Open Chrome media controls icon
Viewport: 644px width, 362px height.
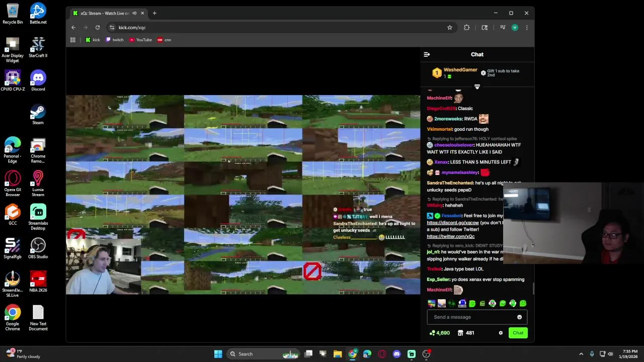point(502,28)
